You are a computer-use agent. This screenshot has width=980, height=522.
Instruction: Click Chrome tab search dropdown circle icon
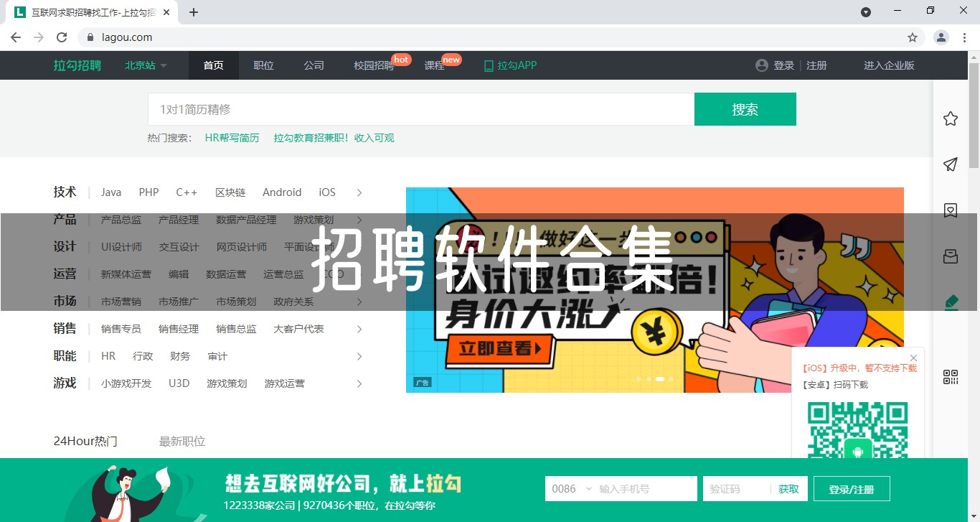point(866,12)
